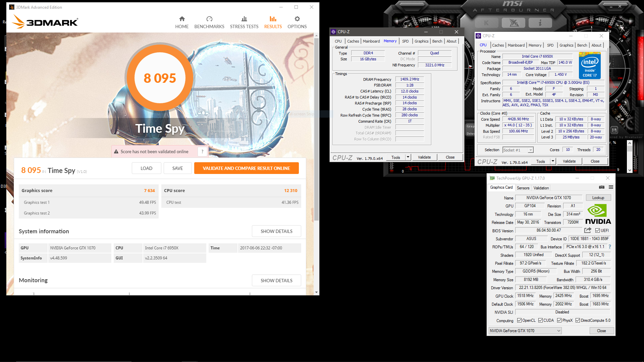The width and height of the screenshot is (644, 362).
Task: Click GPU-Z Name field NVIDIA GeForce GTX 1070
Action: pyautogui.click(x=549, y=198)
